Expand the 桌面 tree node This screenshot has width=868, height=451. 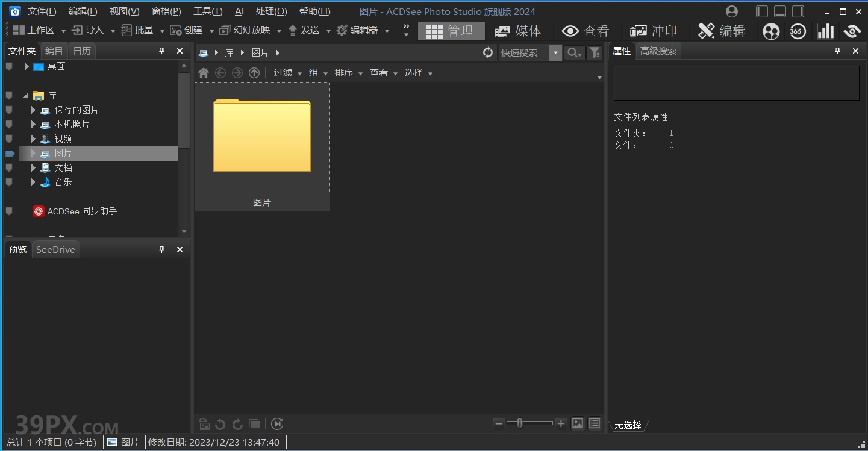27,67
